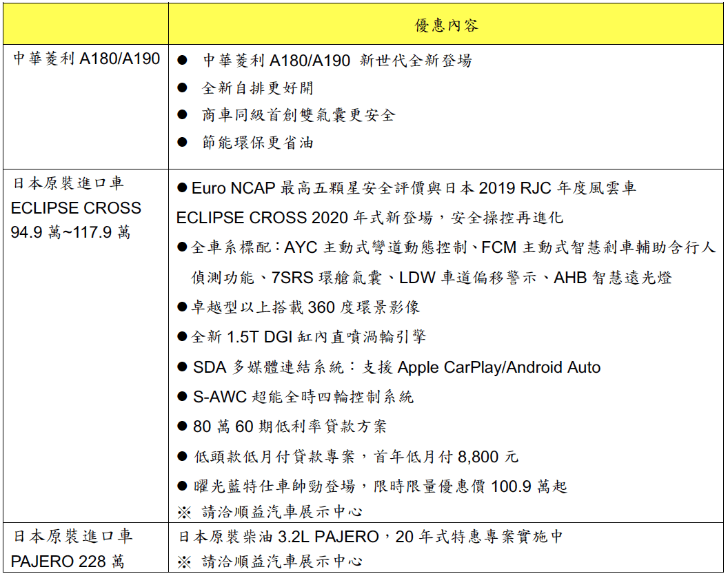Select the ECLIPSE CROSS model name in left column
The width and height of the screenshot is (728, 576).
76,208
